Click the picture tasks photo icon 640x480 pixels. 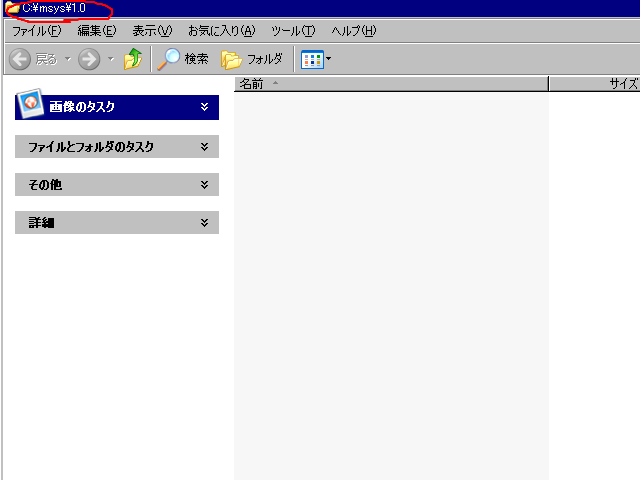pyautogui.click(x=30, y=103)
